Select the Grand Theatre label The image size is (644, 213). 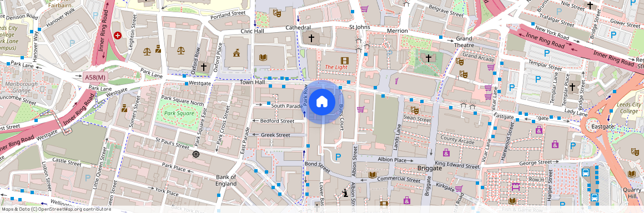click(x=464, y=42)
